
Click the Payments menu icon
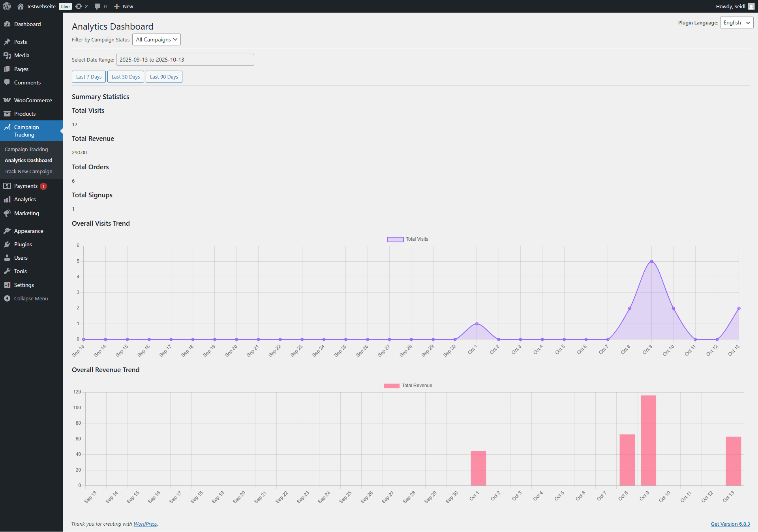[8, 185]
